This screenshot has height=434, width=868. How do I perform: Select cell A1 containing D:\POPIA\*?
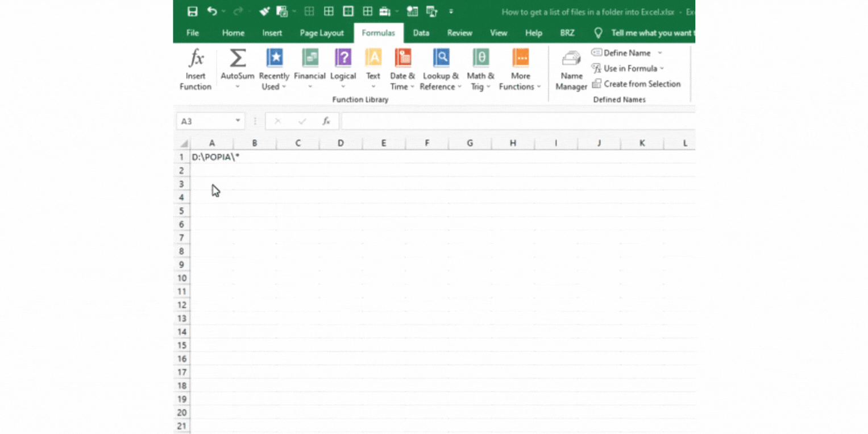[211, 156]
